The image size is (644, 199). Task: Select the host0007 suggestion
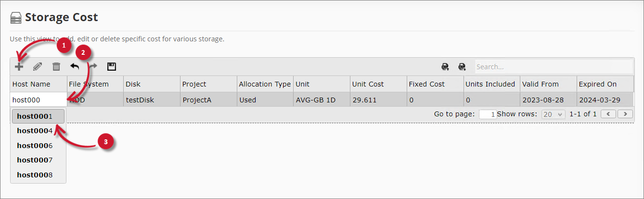point(38,160)
